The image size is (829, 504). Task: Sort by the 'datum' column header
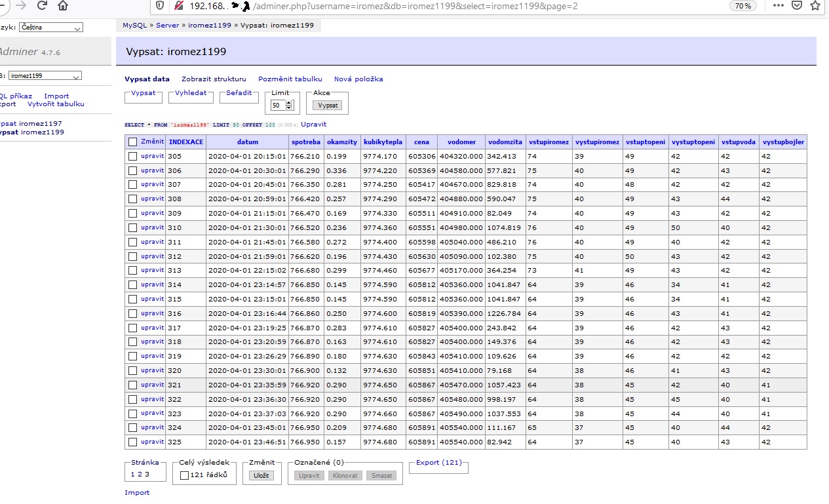pos(248,142)
